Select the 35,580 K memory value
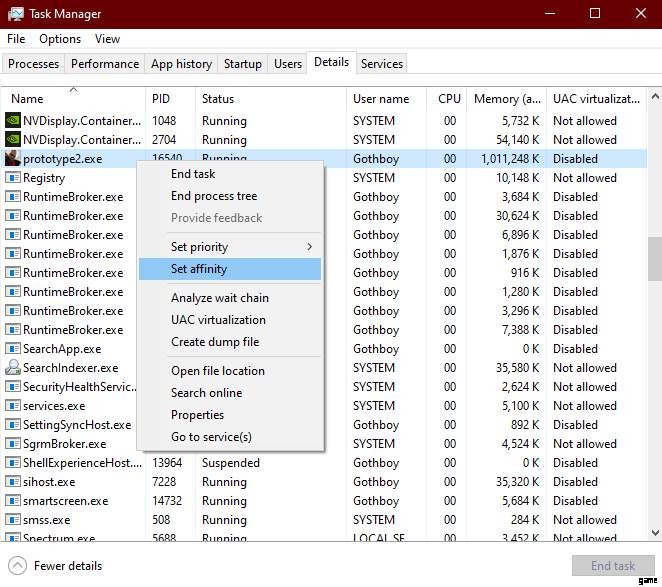 pos(518,368)
